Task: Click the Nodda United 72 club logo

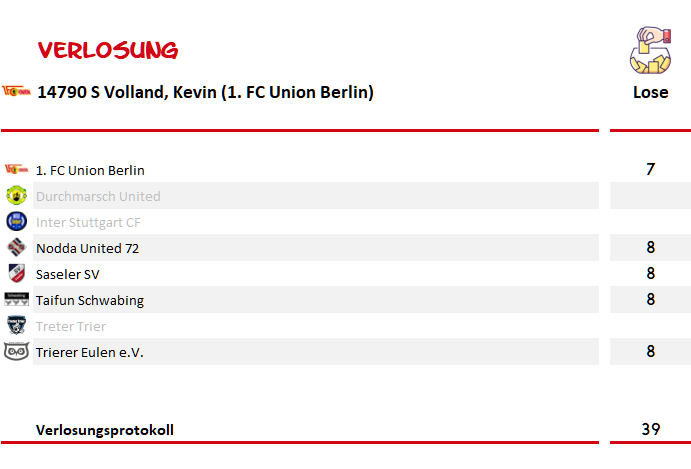Action: click(x=17, y=247)
